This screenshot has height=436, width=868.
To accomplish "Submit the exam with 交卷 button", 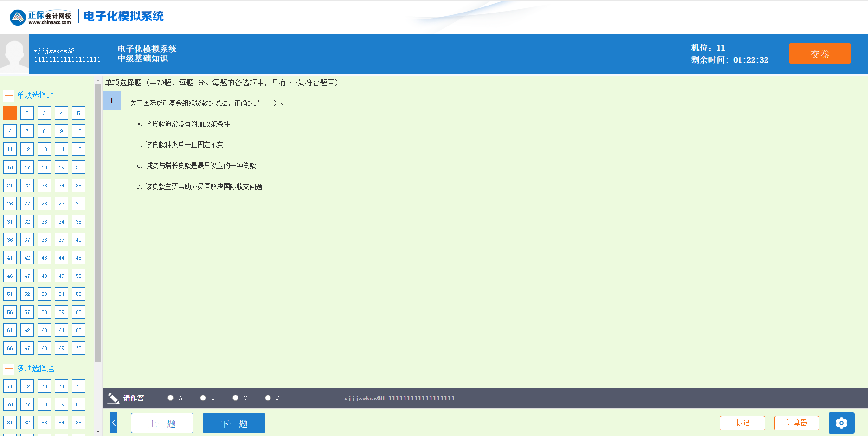I will (820, 53).
